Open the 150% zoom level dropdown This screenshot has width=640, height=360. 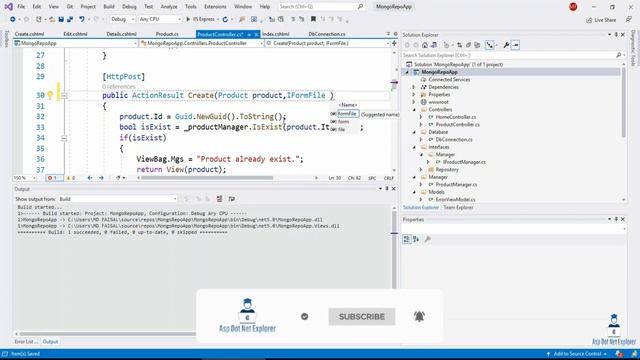pyautogui.click(x=24, y=178)
